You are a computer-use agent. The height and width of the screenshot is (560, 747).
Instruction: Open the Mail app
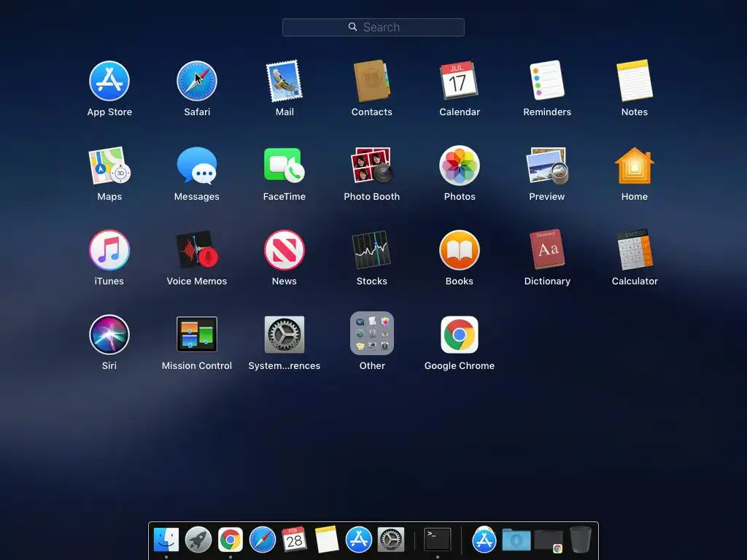tap(285, 81)
